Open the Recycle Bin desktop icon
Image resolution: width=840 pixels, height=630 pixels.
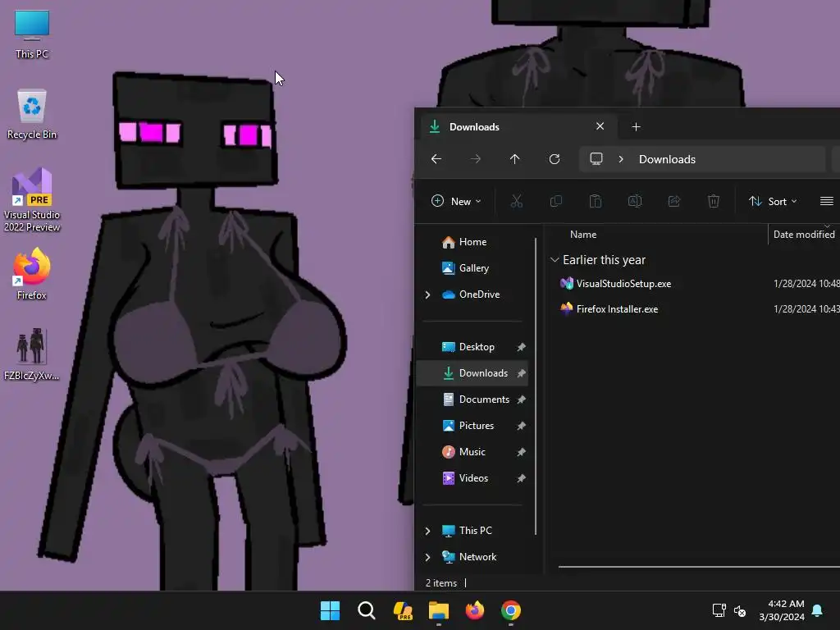32,114
